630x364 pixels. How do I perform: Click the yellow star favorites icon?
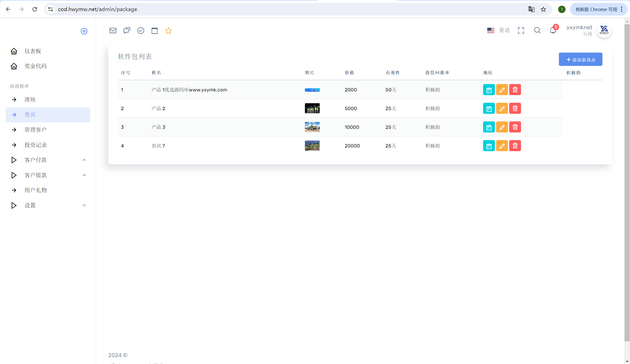[168, 30]
